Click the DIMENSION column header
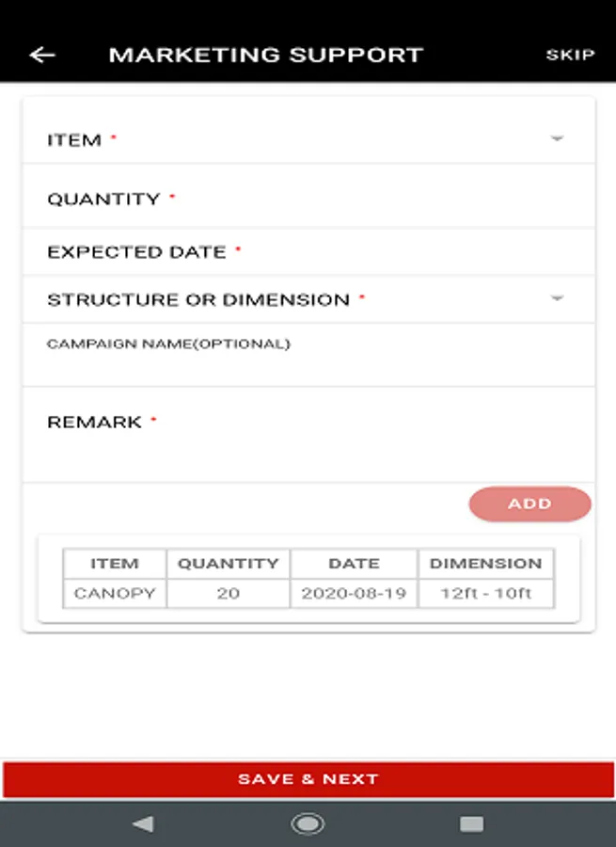Screen dimensions: 616x847 pyautogui.click(x=485, y=564)
